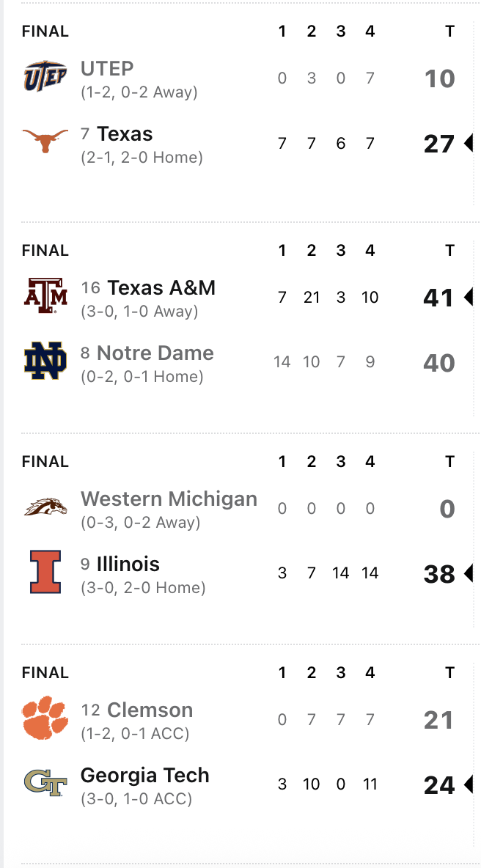Screen dimensions: 481x868
Task: Open the Illinois team name link
Action: 128,564
